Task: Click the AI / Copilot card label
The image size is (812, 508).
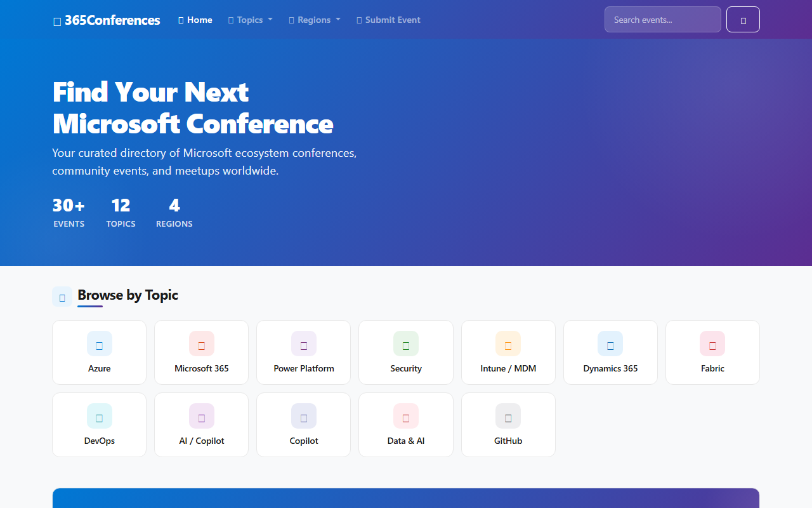Action: [202, 441]
